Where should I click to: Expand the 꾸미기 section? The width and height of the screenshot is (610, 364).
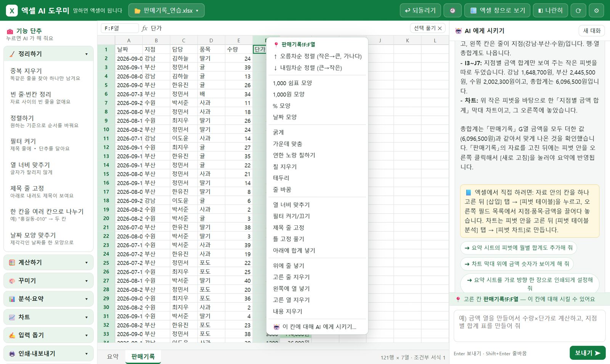[x=48, y=281]
